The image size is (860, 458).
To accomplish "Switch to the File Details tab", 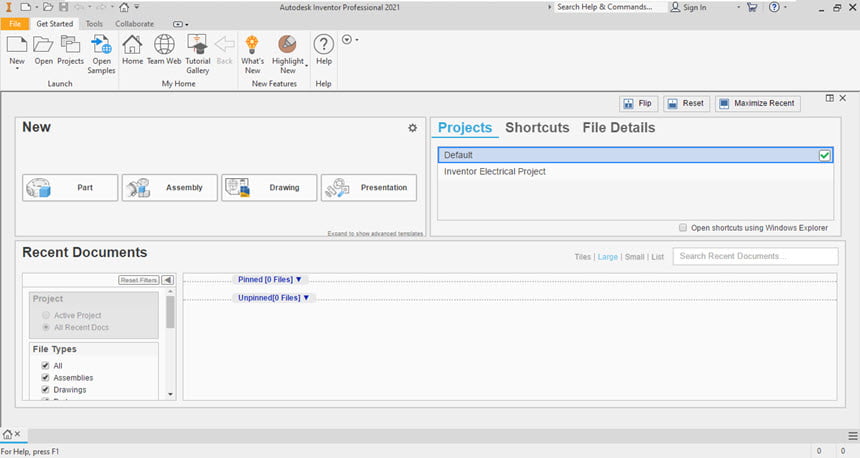I will tap(619, 128).
